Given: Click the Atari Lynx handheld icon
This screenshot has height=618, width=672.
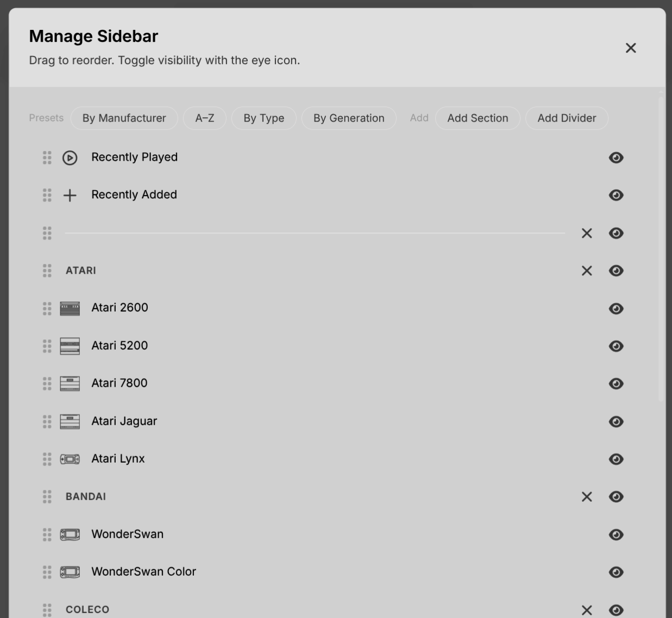Looking at the screenshot, I should (70, 459).
